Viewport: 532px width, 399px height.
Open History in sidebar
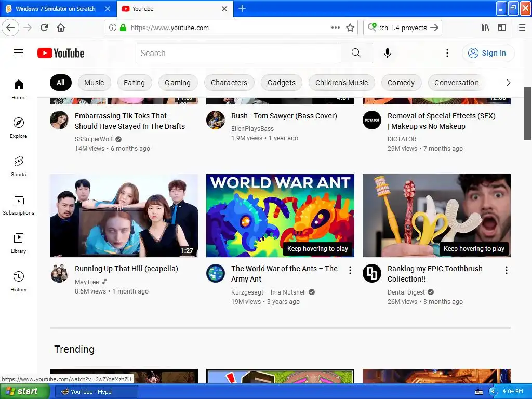[19, 282]
